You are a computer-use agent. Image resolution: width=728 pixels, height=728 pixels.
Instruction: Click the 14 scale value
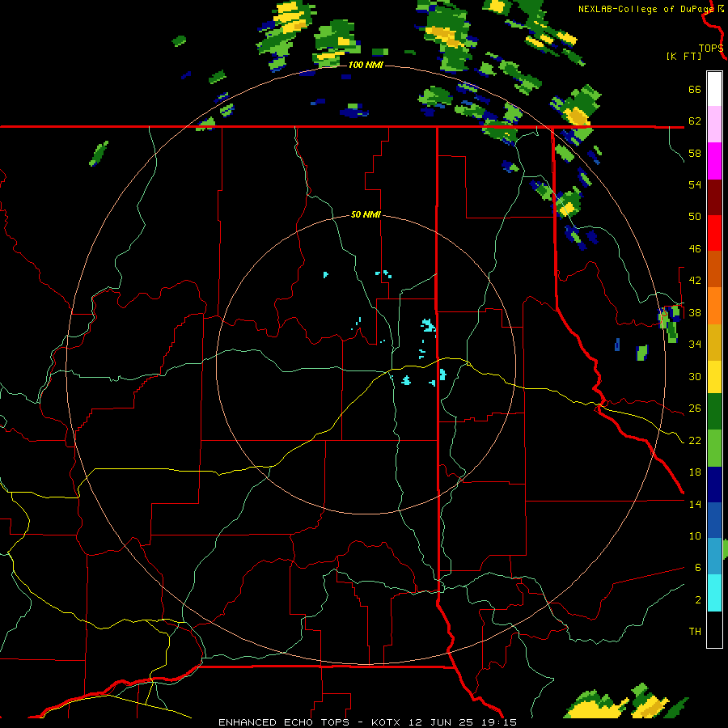pos(695,504)
